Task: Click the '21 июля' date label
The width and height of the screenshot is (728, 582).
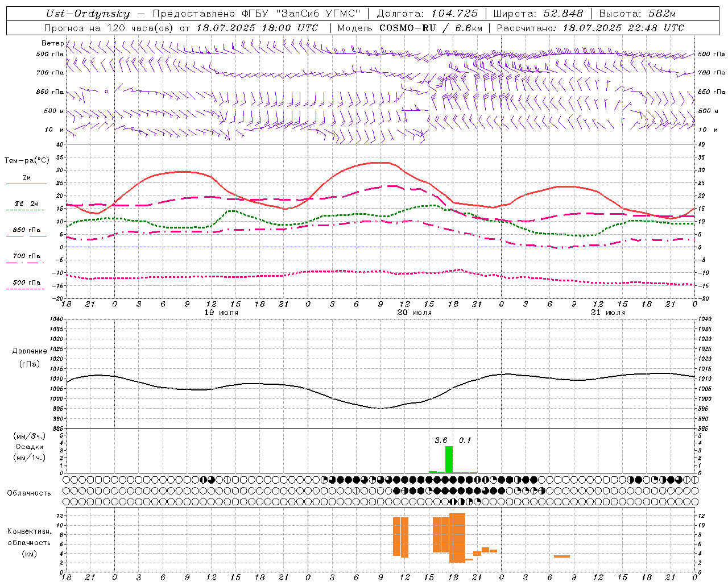Action: (608, 313)
